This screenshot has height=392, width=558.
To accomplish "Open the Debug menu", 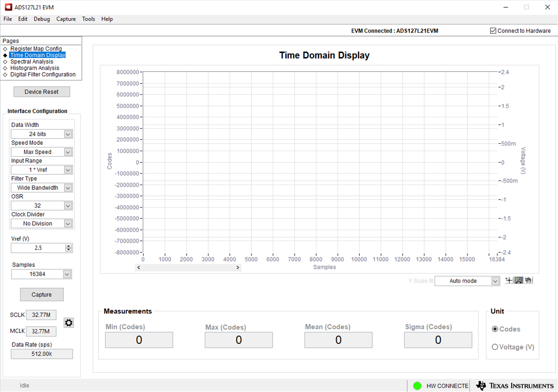I will pos(42,19).
